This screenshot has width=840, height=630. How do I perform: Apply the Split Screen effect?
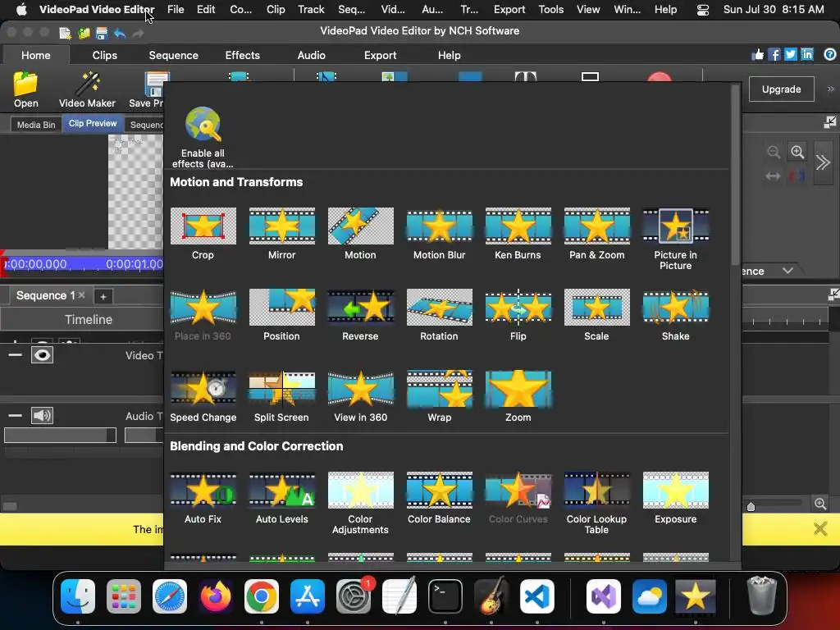(282, 396)
